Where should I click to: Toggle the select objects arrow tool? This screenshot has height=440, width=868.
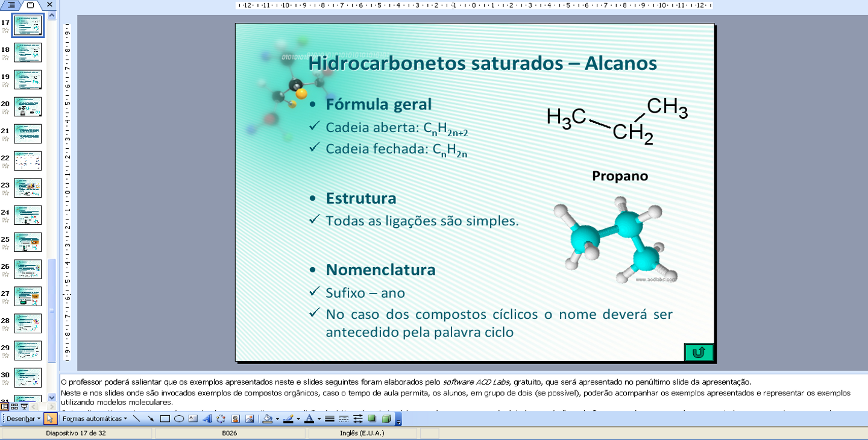[50, 418]
